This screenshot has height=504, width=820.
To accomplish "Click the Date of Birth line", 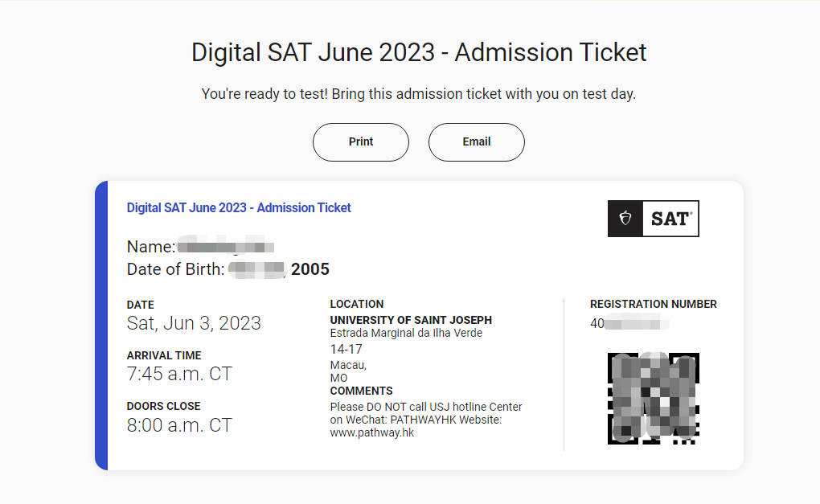I will point(228,269).
